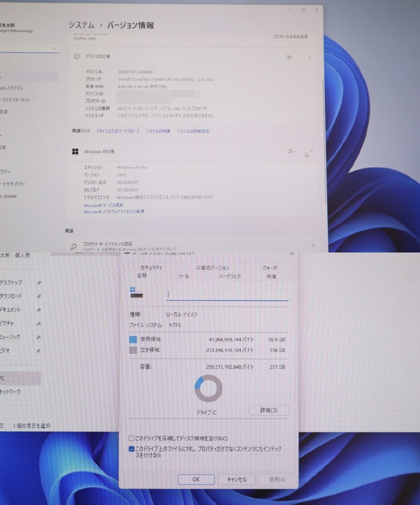Image resolution: width=420 pixels, height=505 pixels.
Task: Open the ドメインまたはワークグループ link
Action: [x=118, y=131]
